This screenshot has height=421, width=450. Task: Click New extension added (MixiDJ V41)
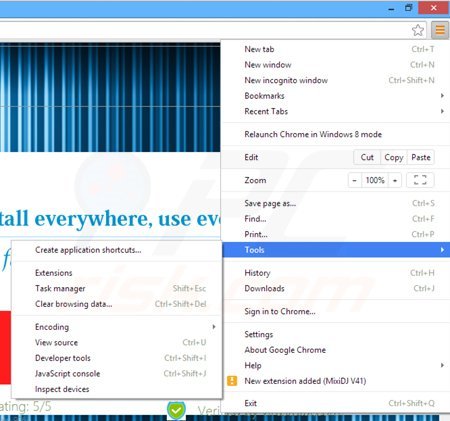336,381
